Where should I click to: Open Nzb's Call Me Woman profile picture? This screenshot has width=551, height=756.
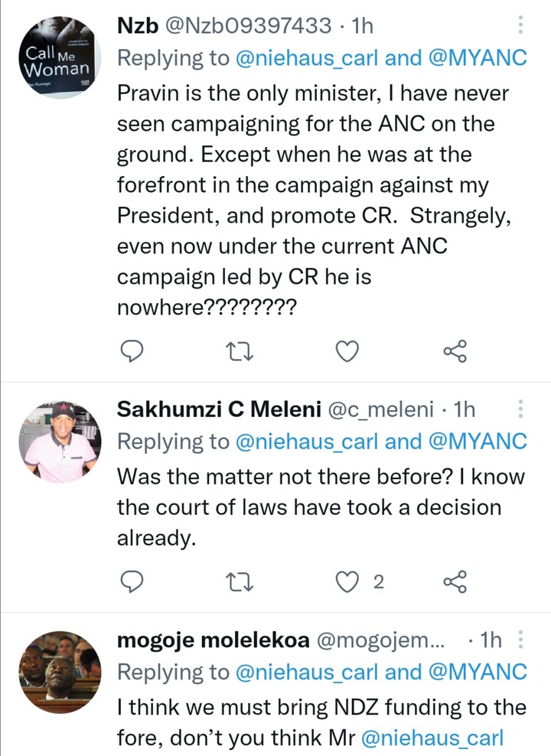click(x=60, y=57)
